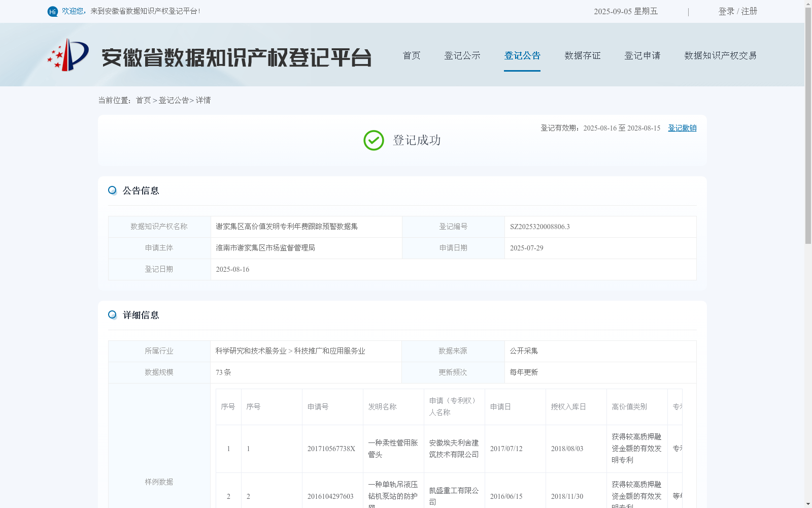Click the 授权入库日 column header
Image resolution: width=812 pixels, height=508 pixels.
[x=568, y=407]
